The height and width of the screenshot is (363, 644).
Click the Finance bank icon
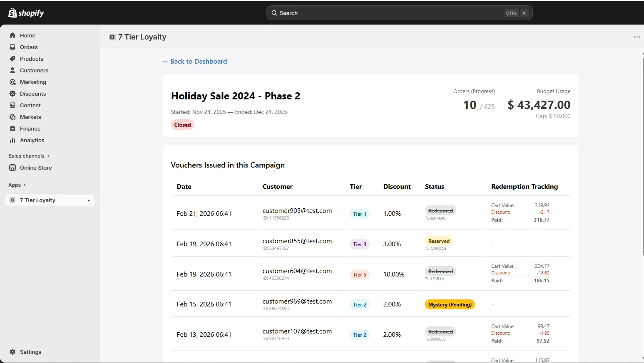pyautogui.click(x=12, y=128)
